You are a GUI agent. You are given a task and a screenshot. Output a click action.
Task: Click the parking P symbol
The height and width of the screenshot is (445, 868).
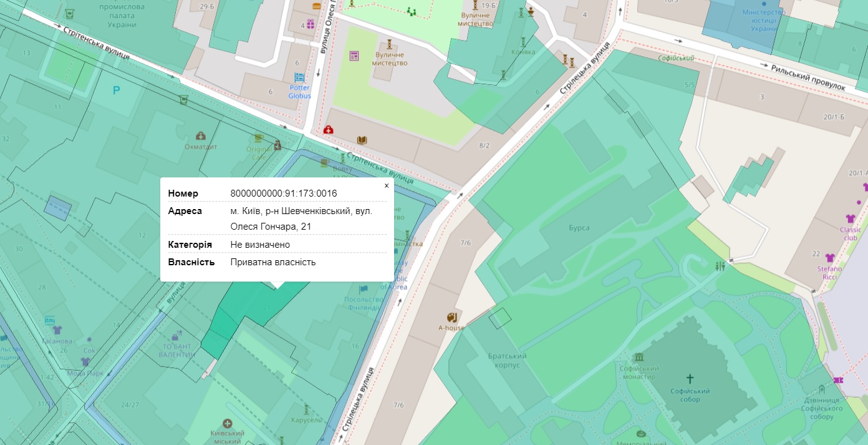[x=116, y=91]
